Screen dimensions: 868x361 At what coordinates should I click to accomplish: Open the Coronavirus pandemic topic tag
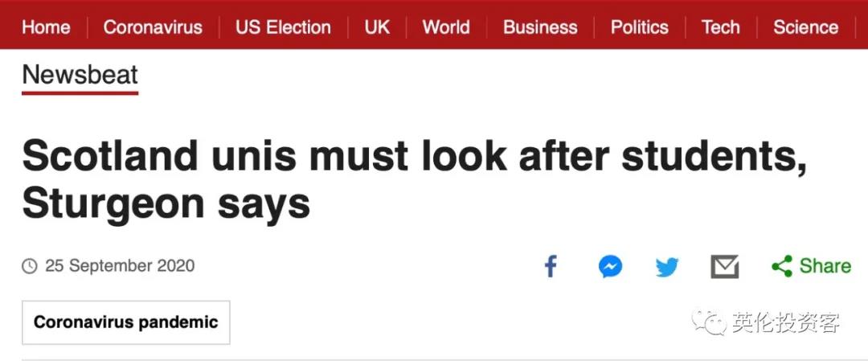pos(125,322)
